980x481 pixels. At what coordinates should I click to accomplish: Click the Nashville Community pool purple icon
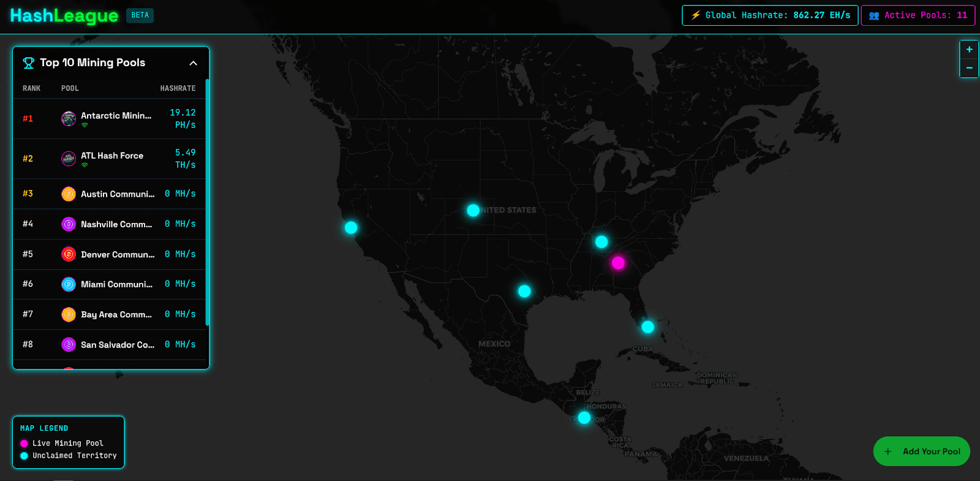point(69,224)
